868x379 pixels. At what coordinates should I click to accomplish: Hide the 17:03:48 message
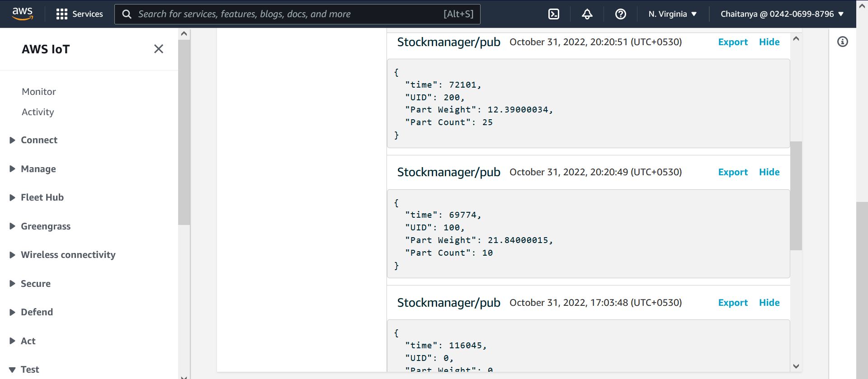[x=769, y=303]
